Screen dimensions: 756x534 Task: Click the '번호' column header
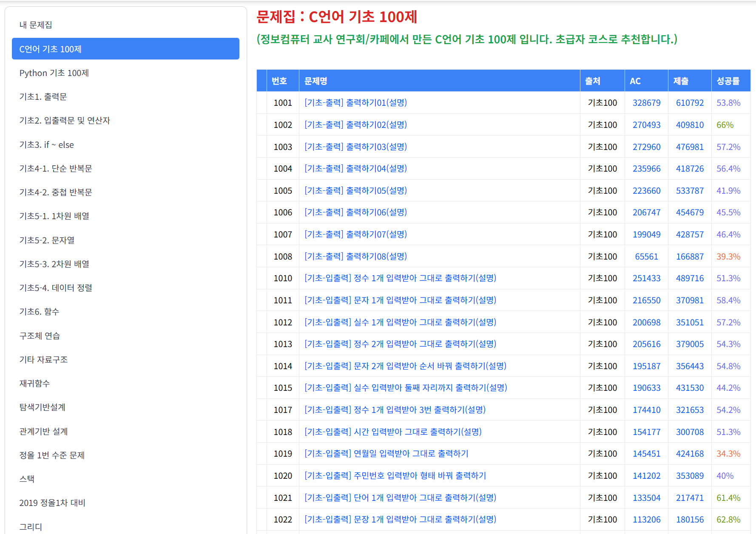point(279,81)
